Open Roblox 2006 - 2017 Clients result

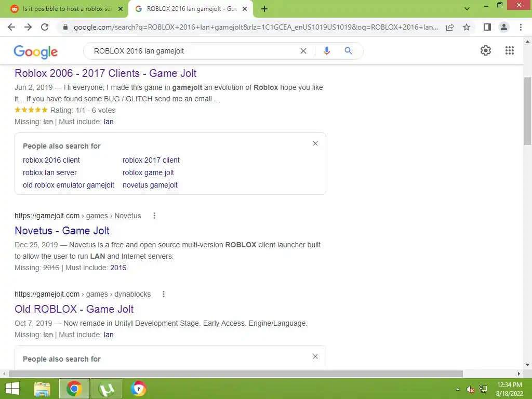(x=105, y=73)
